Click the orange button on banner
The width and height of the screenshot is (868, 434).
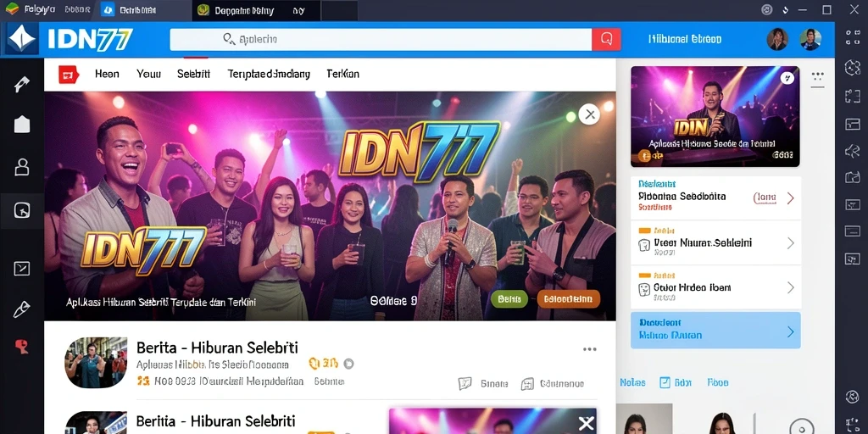tap(569, 299)
